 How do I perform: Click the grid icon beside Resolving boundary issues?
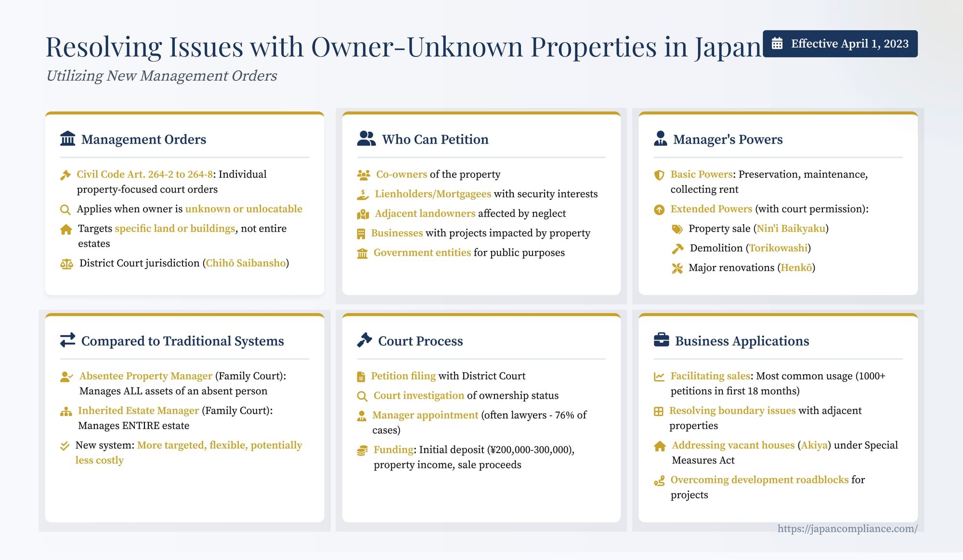[659, 412]
